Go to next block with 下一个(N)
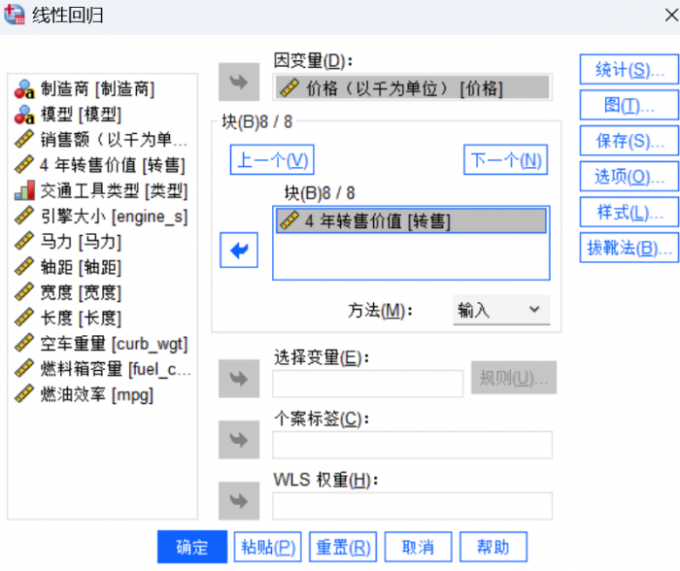The width and height of the screenshot is (680, 571). coord(506,160)
